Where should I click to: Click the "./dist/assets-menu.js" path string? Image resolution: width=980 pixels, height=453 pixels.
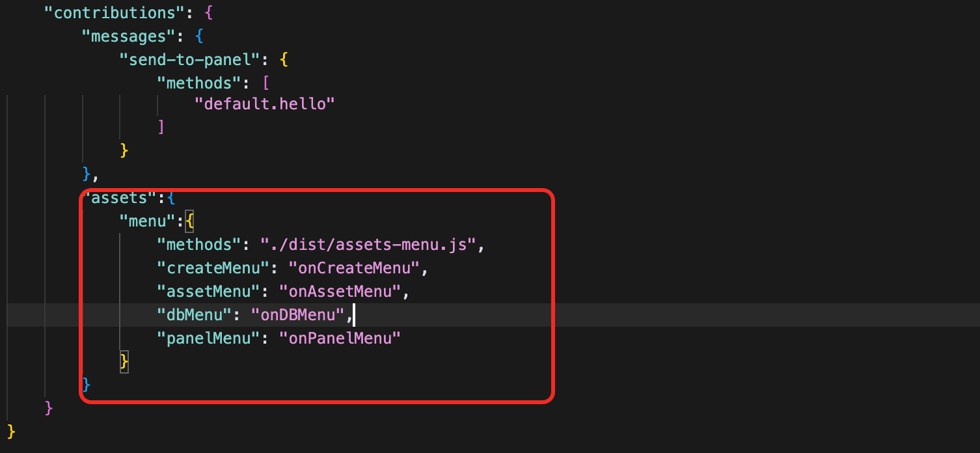tap(369, 245)
